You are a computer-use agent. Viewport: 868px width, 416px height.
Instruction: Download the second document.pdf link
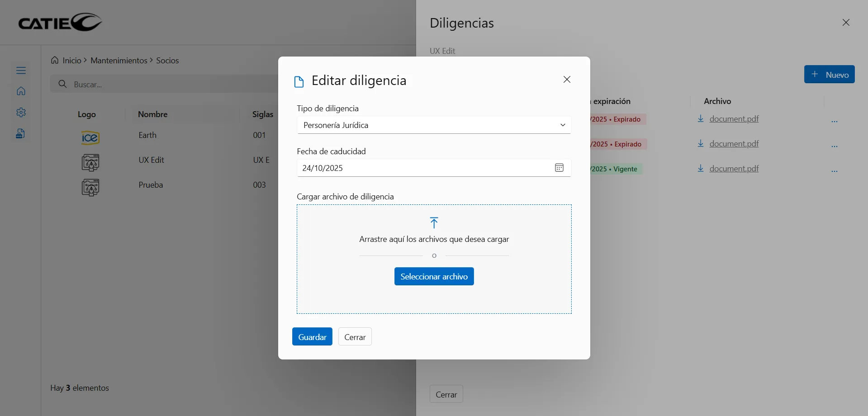click(734, 144)
